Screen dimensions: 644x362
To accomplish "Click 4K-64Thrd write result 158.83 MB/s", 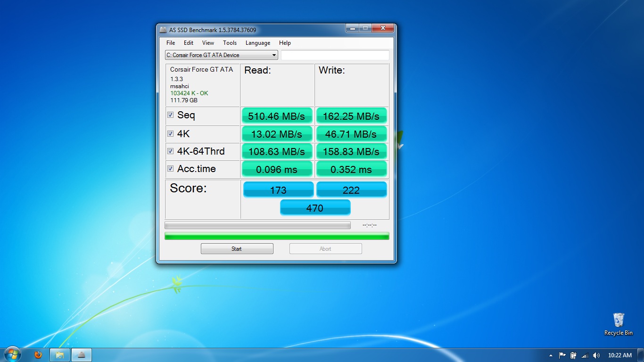I will (x=351, y=151).
